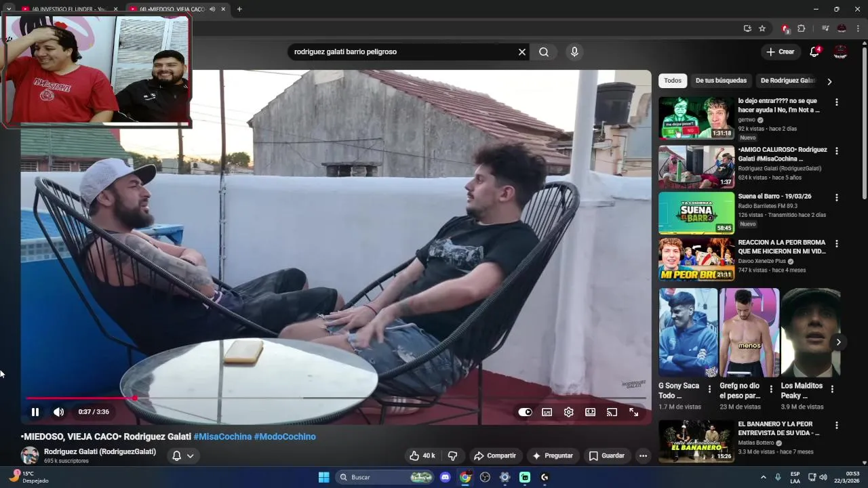Open options for Gregf no dio short
This screenshot has height=488, width=868.
coord(770,389)
